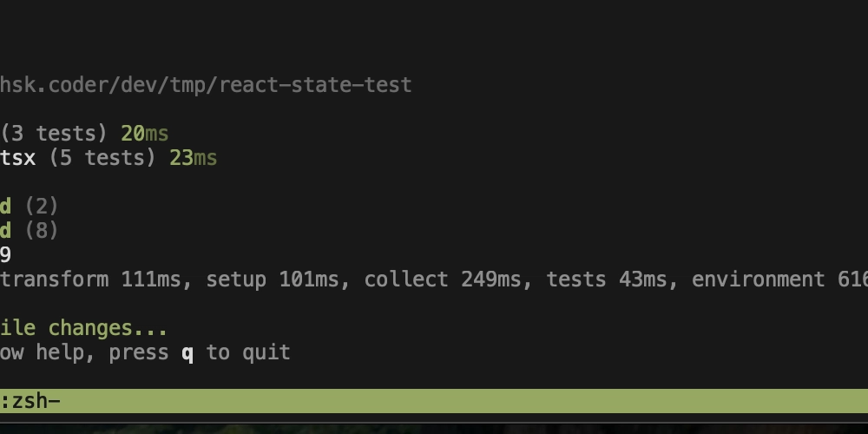Click the 23ms duration value
Screen dimensions: 868x434
click(194, 158)
